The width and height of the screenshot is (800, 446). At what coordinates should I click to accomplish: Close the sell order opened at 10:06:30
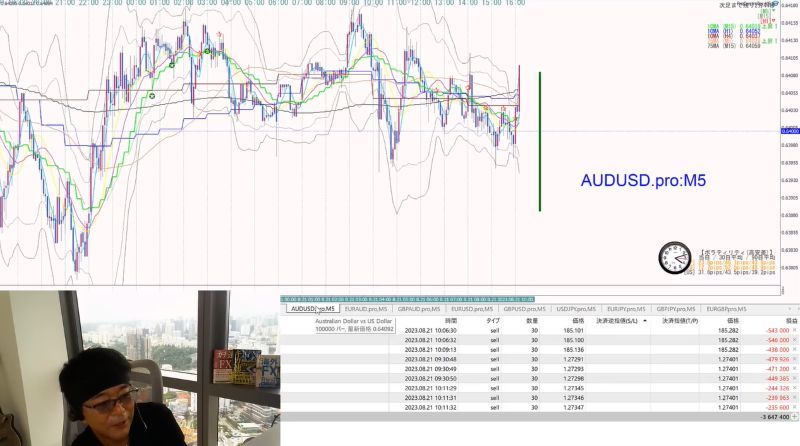click(794, 330)
